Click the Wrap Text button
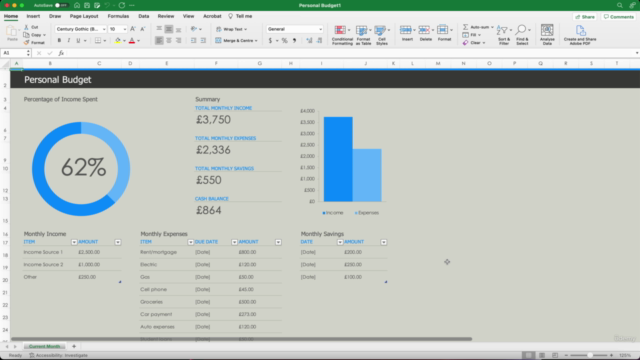Viewport: 640px width, 360px height. coord(231,29)
